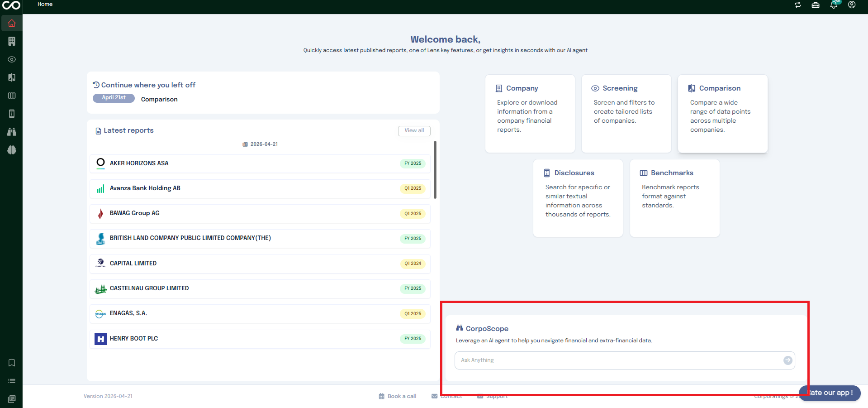The width and height of the screenshot is (868, 408).
Task: Open the Comparison feature card
Action: tap(723, 114)
